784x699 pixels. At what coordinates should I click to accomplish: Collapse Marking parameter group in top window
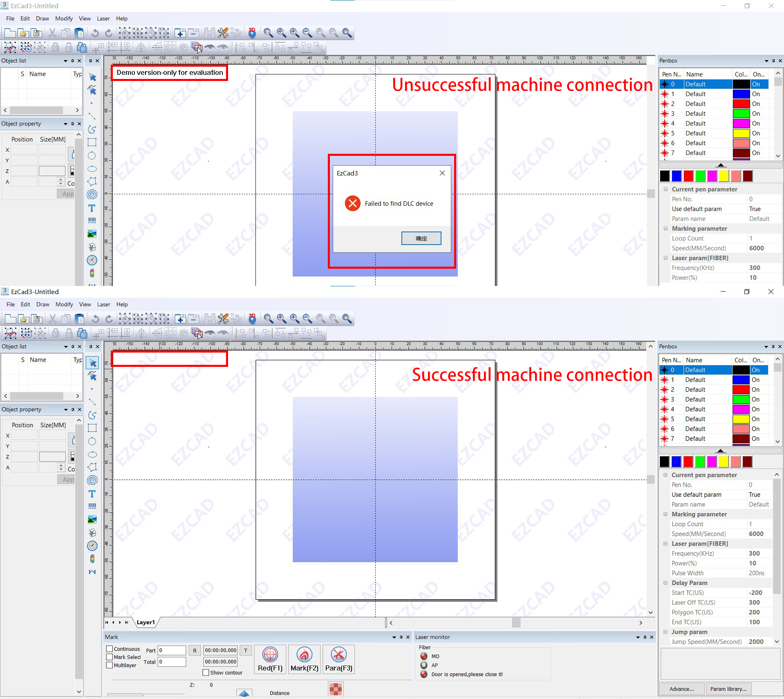tap(666, 228)
